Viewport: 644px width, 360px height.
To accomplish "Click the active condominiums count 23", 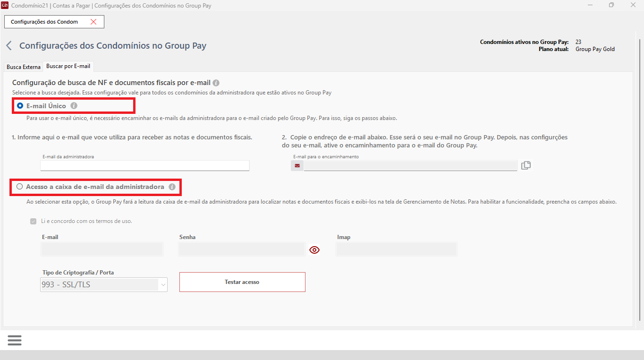I will pos(578,42).
